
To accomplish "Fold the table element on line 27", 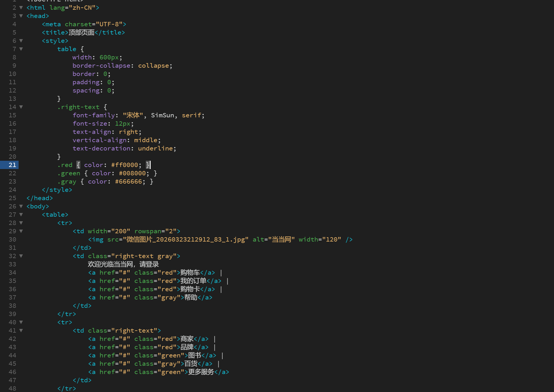I will 21,214.
